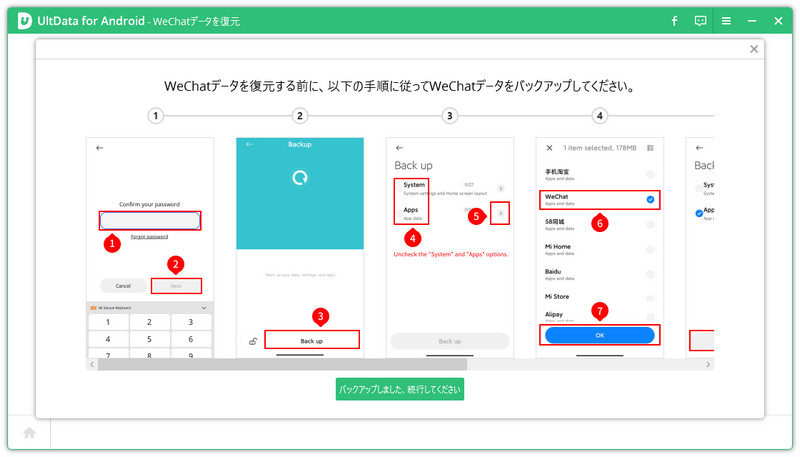Screen dimensions: 800x457
Task: Close the WeChat backup instructions dialog
Action: pyautogui.click(x=754, y=49)
